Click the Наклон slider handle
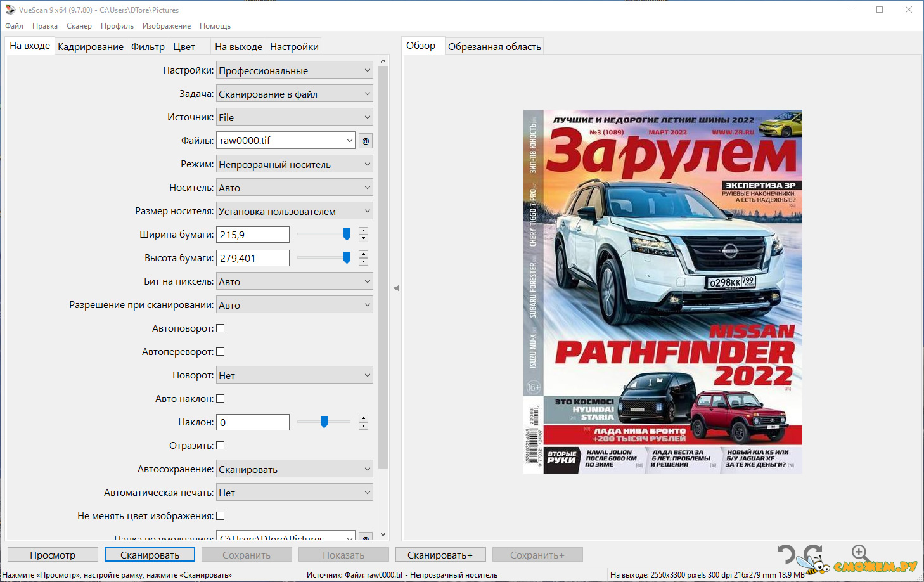This screenshot has height=582, width=924. coord(324,422)
